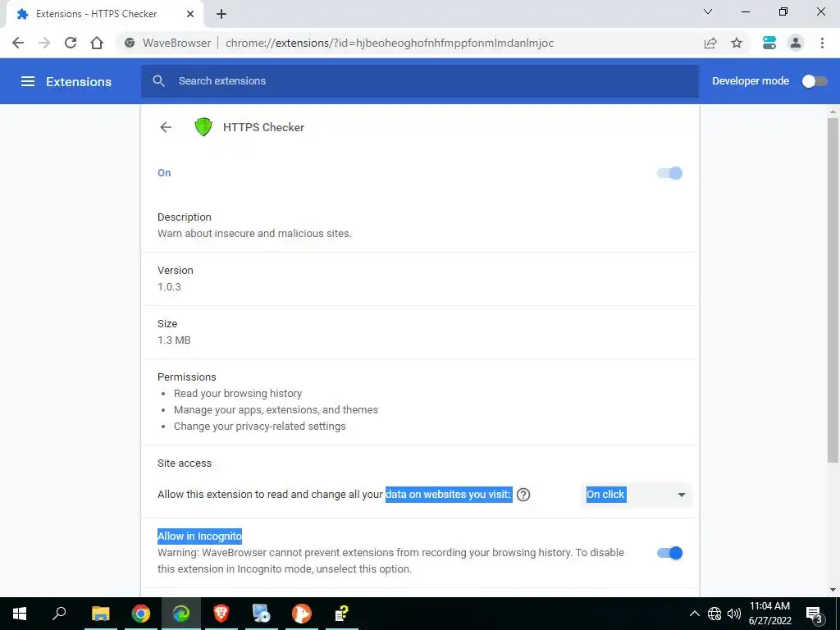This screenshot has height=630, width=840.
Task: Open a new tab with plus button
Action: click(x=221, y=15)
